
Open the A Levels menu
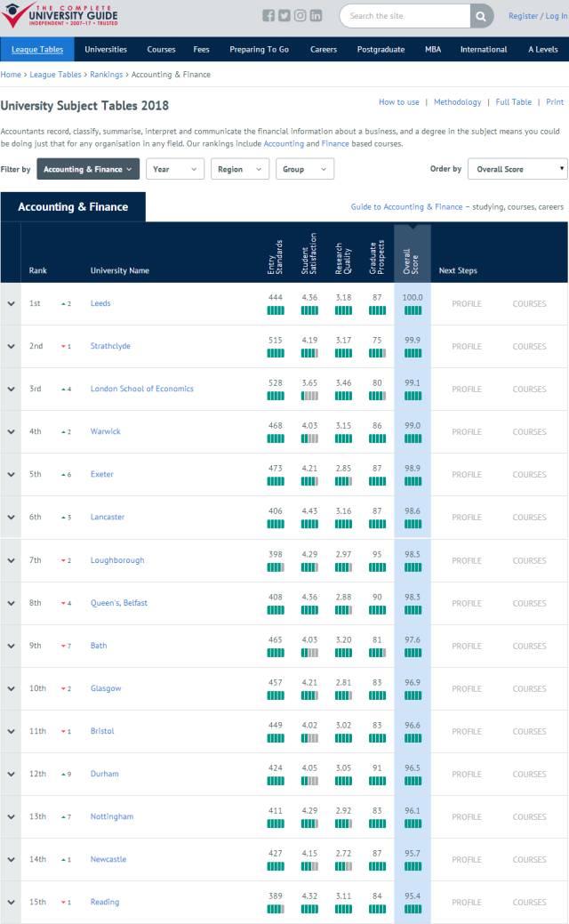[x=543, y=50]
